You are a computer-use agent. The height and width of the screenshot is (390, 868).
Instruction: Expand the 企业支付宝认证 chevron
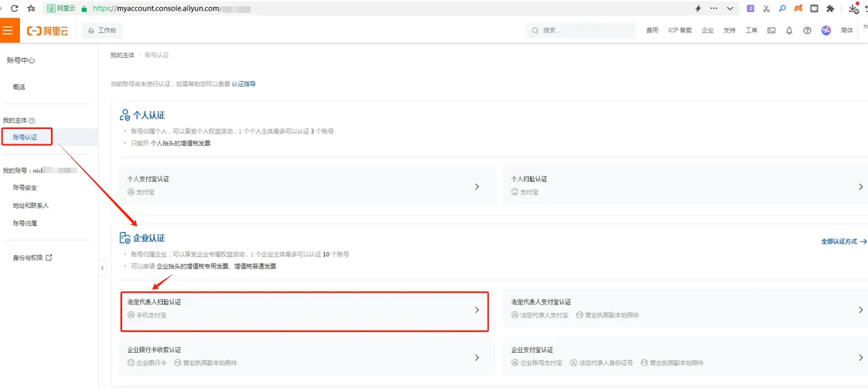[x=861, y=358]
